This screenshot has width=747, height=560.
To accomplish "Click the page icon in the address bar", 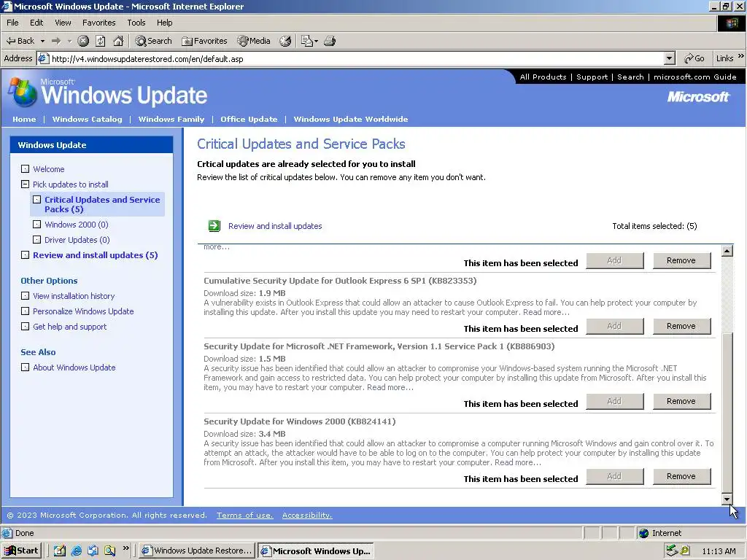I will 43,58.
